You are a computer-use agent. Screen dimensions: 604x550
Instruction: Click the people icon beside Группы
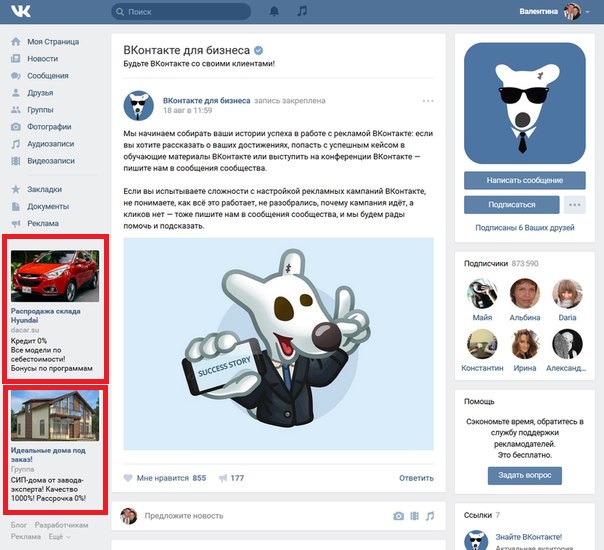(16, 110)
